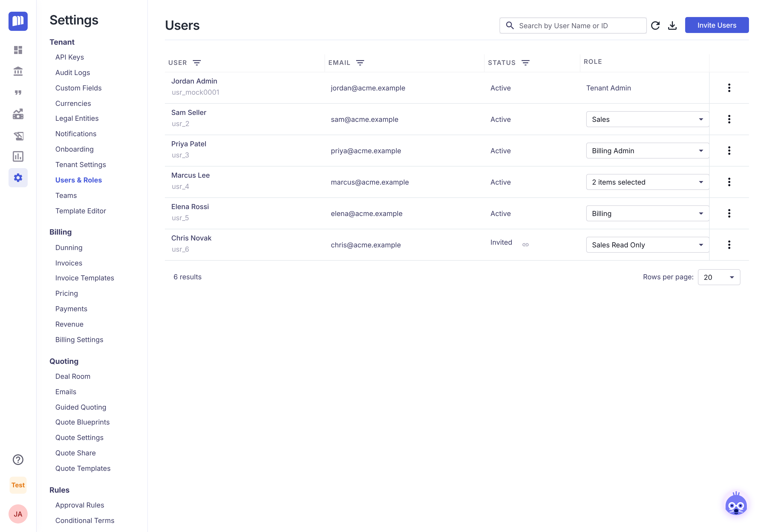This screenshot has height=532, width=766.
Task: Open Elena Rossi's Billing role dropdown
Action: 647,213
